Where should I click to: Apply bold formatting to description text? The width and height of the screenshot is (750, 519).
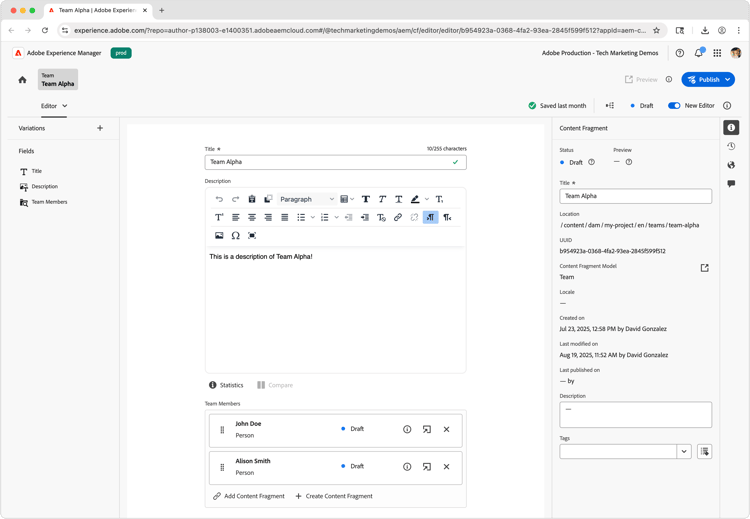click(365, 199)
